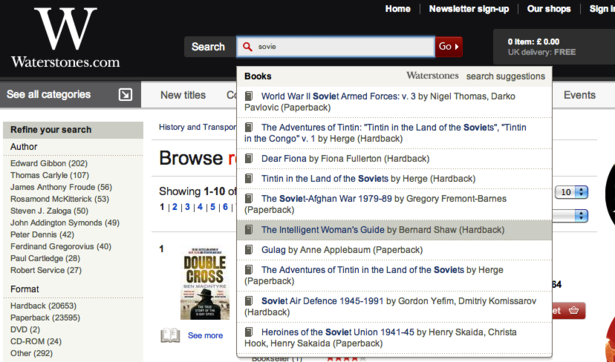The image size is (615, 362).
Task: Filter by author Steven J. Zaloga (50)
Action: click(x=49, y=211)
